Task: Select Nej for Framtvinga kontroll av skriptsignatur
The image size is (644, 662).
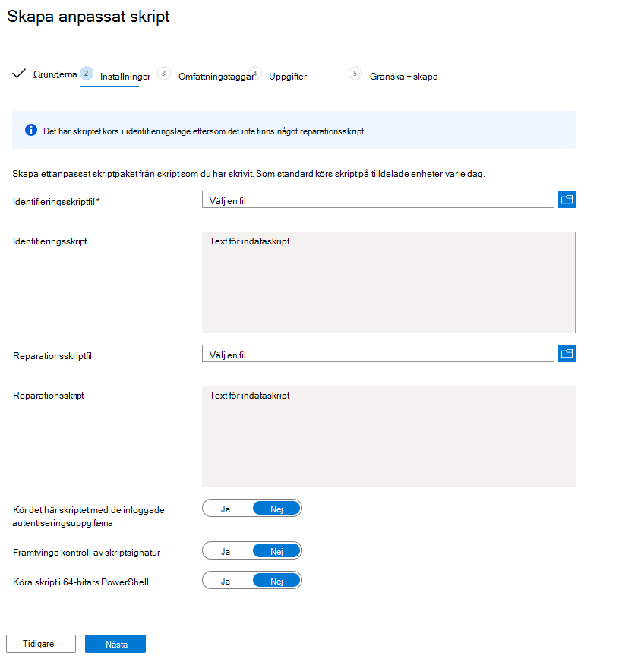Action: pyautogui.click(x=276, y=551)
